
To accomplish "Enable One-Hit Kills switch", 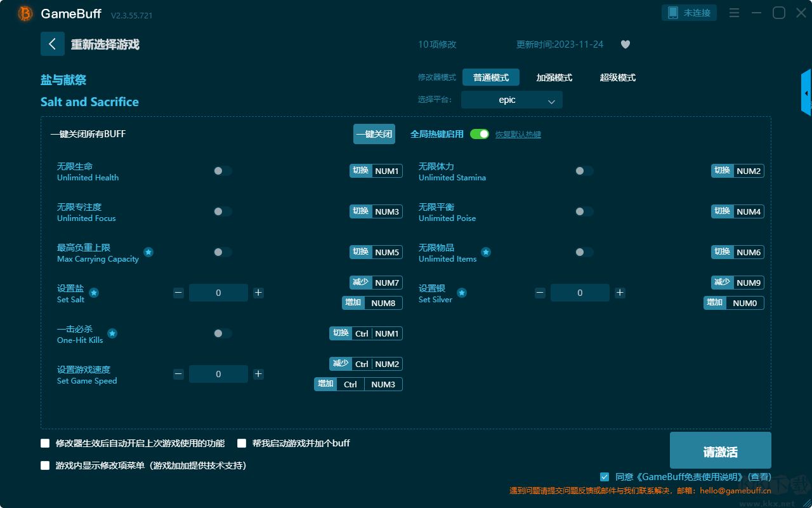I will tap(223, 333).
